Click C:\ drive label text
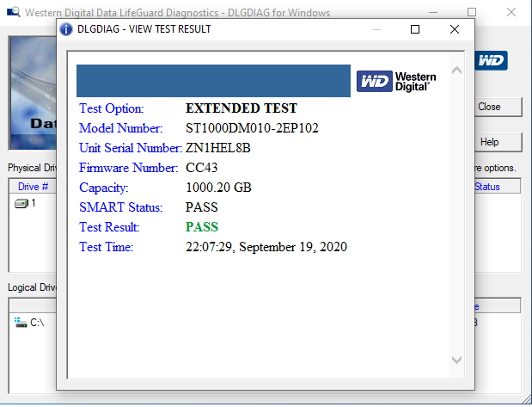Screen dimensions: 532x407 [x=37, y=323]
